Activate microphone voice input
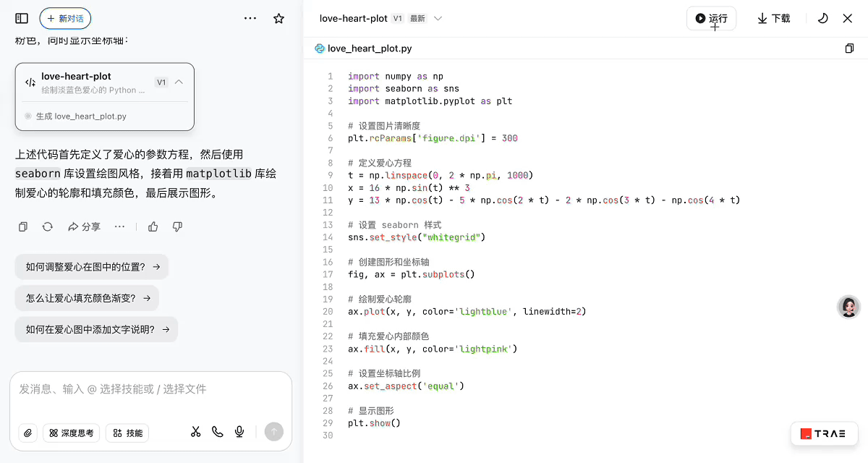The height and width of the screenshot is (463, 868). click(239, 432)
